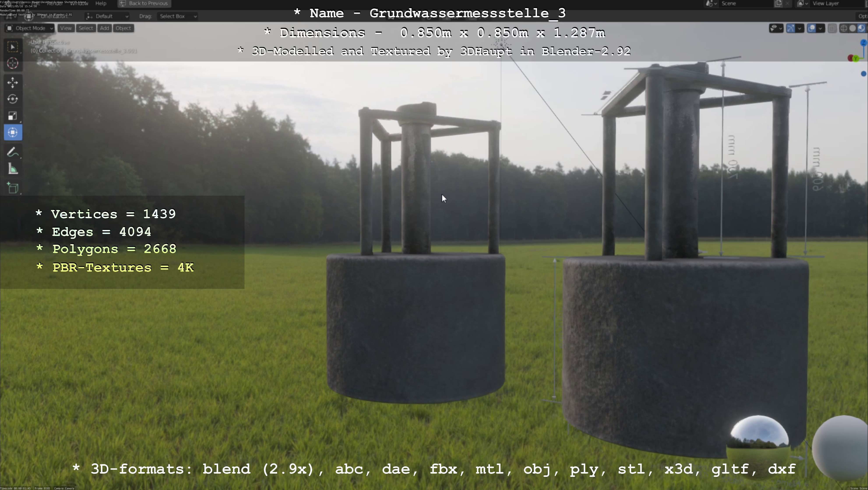Open the Default orientation dropdown
868x490 pixels.
coord(107,16)
